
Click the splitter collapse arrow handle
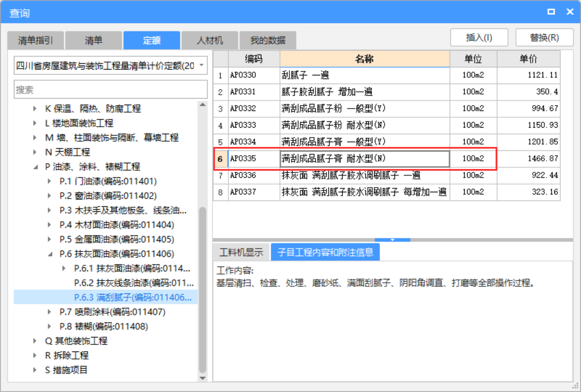[x=392, y=240]
